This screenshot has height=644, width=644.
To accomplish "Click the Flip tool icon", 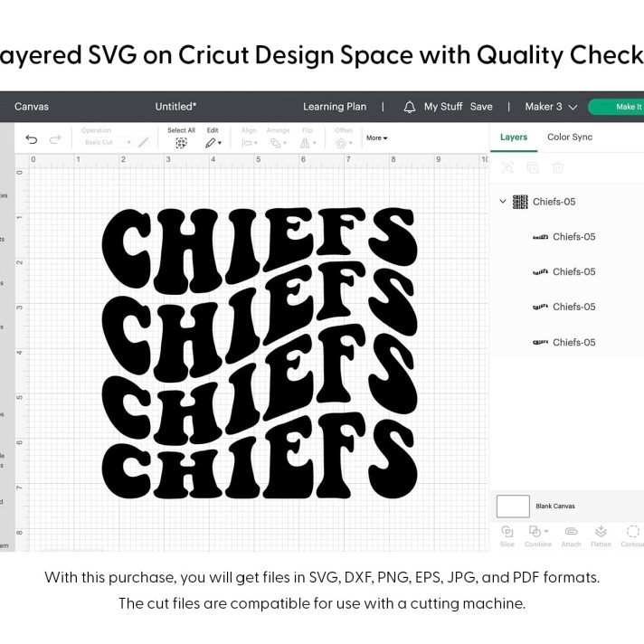I will click(x=305, y=143).
